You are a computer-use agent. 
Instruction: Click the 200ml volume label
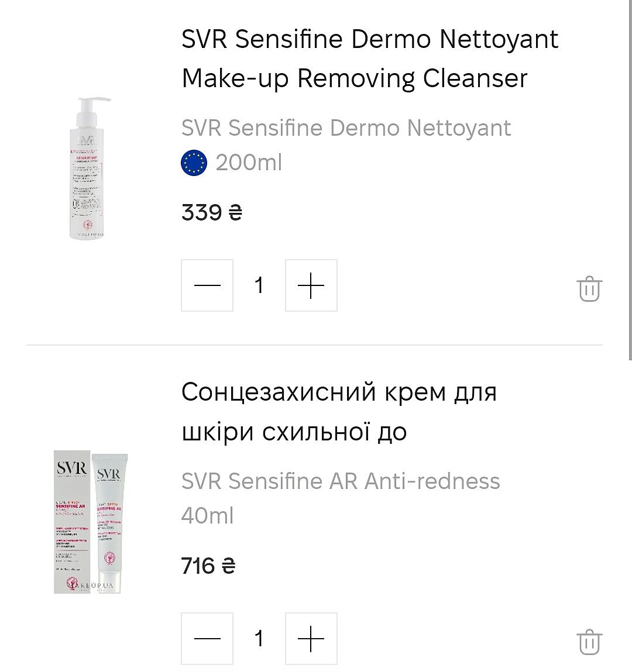pyautogui.click(x=249, y=163)
